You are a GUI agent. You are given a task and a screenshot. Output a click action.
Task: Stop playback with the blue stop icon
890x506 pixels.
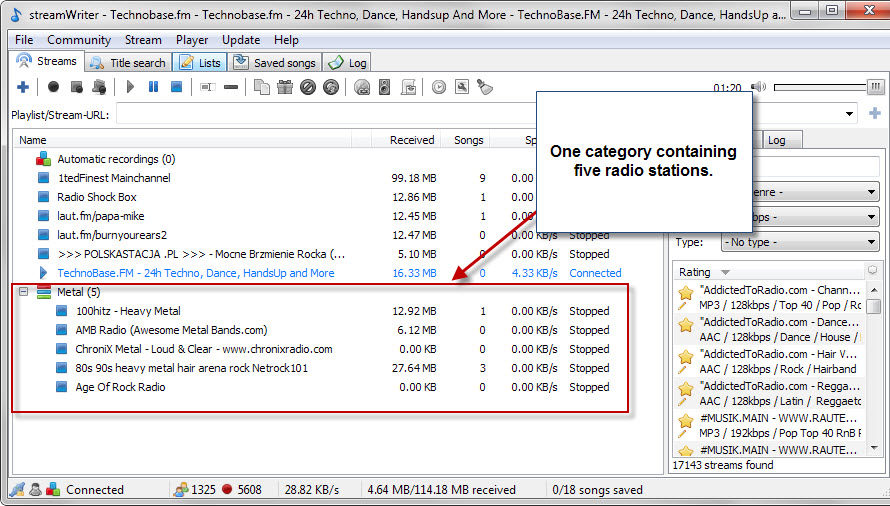[x=177, y=87]
